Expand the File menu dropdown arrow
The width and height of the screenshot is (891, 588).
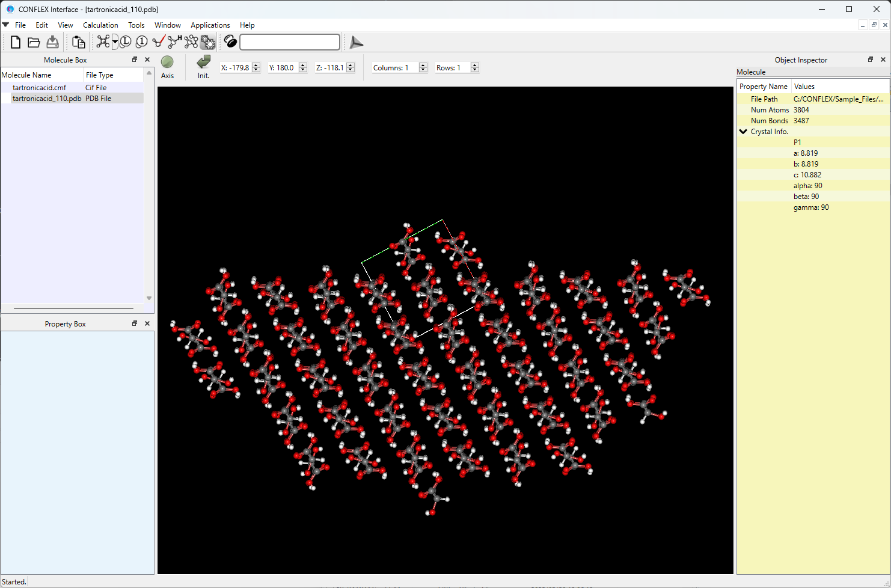point(5,25)
